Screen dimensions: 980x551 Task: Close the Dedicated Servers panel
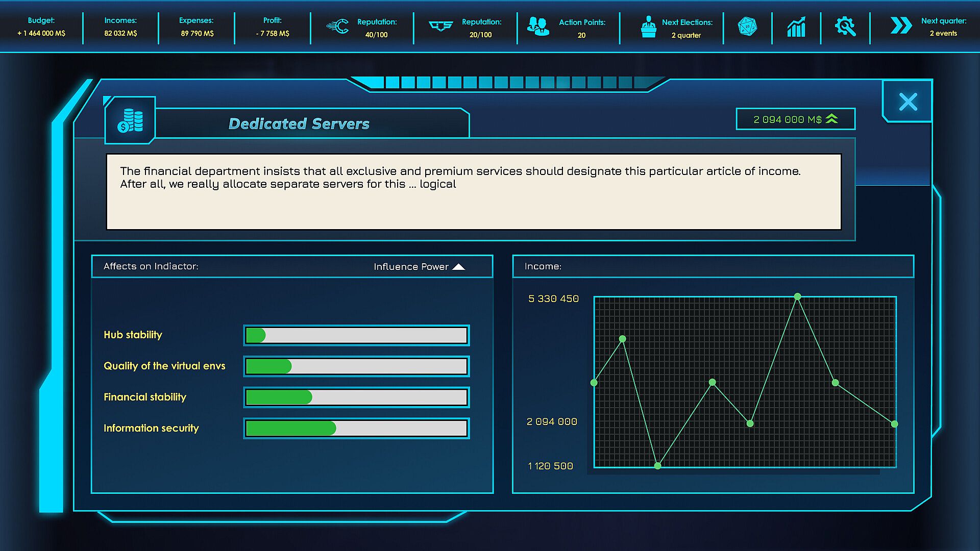tap(908, 102)
